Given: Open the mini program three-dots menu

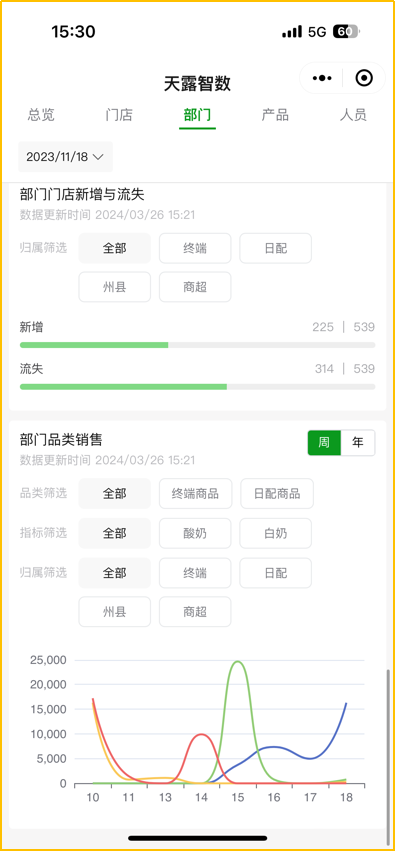Looking at the screenshot, I should pos(322,78).
